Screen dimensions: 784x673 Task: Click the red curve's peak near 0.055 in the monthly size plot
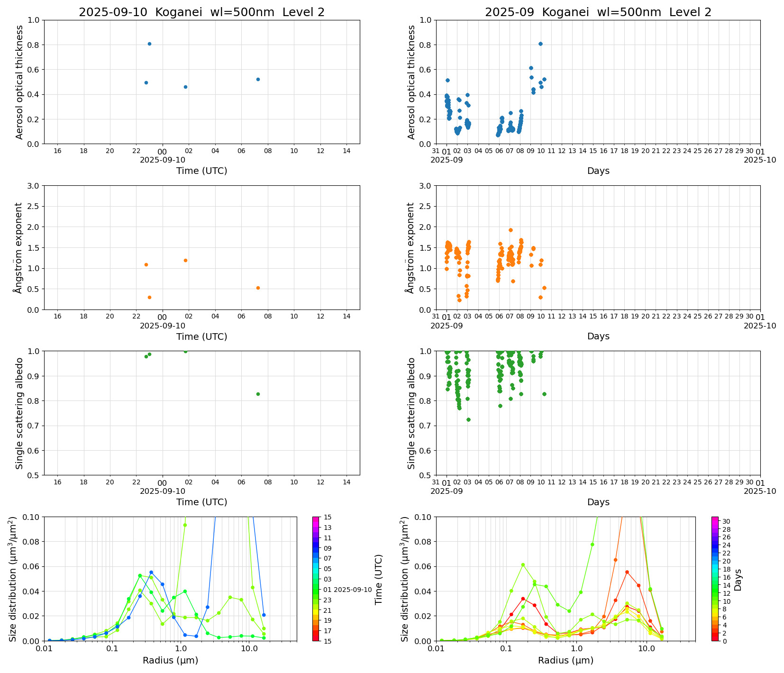(x=627, y=572)
